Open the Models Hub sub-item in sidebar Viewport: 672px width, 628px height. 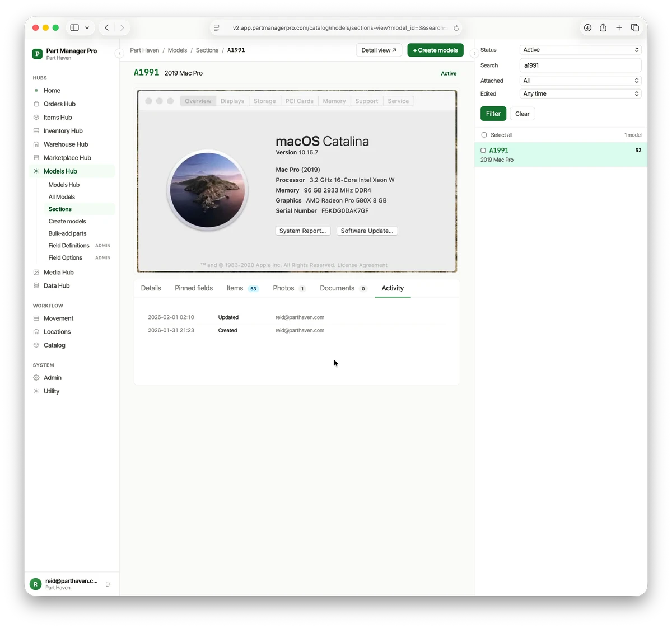(x=64, y=185)
